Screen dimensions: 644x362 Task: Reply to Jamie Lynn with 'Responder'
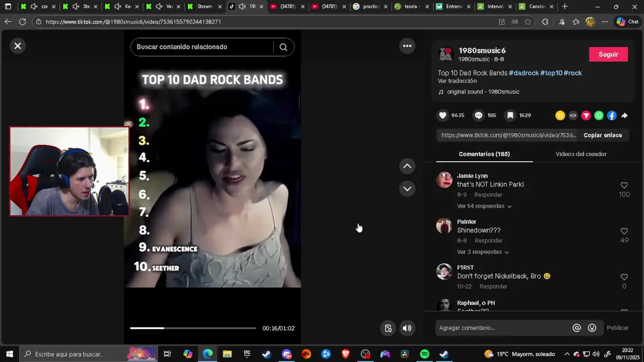pyautogui.click(x=488, y=195)
